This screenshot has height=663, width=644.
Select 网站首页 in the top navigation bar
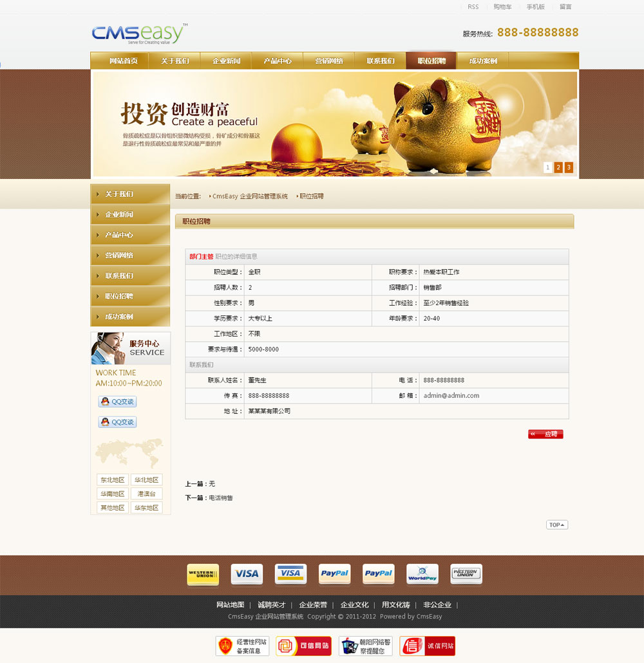pyautogui.click(x=123, y=61)
